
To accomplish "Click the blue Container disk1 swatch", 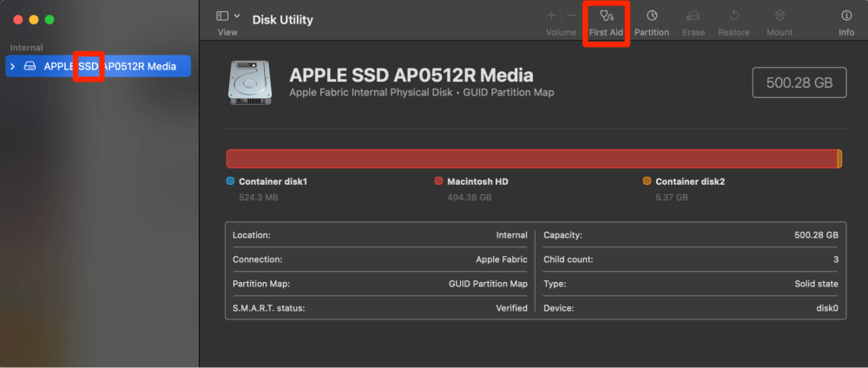I will (230, 181).
